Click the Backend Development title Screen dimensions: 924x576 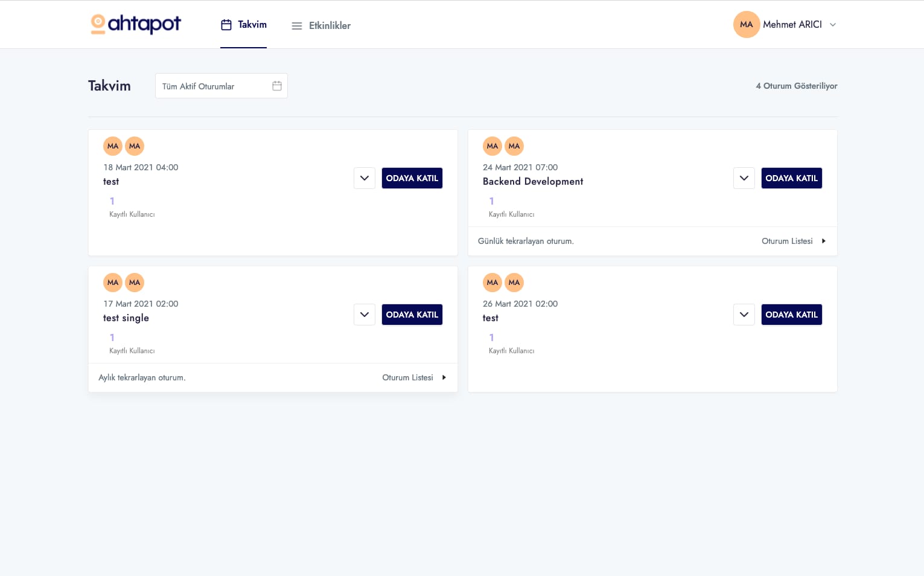click(x=533, y=182)
